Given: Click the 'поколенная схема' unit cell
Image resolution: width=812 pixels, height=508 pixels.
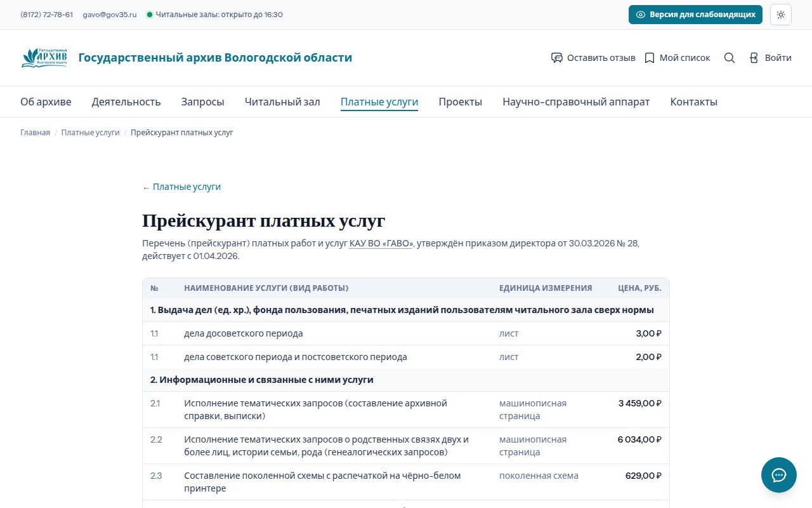Looking at the screenshot, I should [539, 476].
